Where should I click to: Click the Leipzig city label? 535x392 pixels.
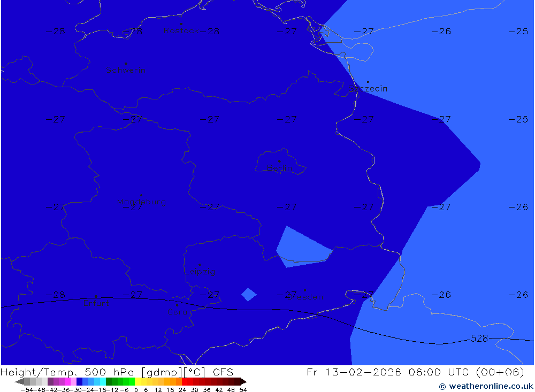[x=200, y=272]
